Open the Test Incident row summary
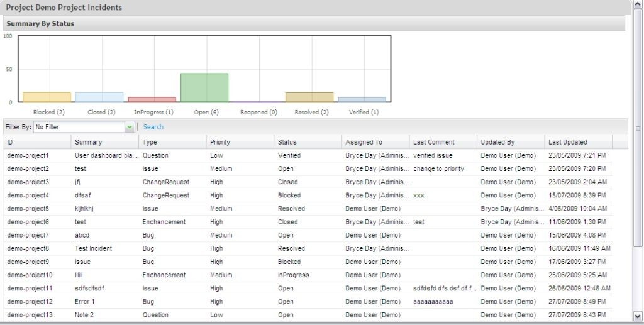This screenshot has width=644, height=325. click(x=93, y=248)
